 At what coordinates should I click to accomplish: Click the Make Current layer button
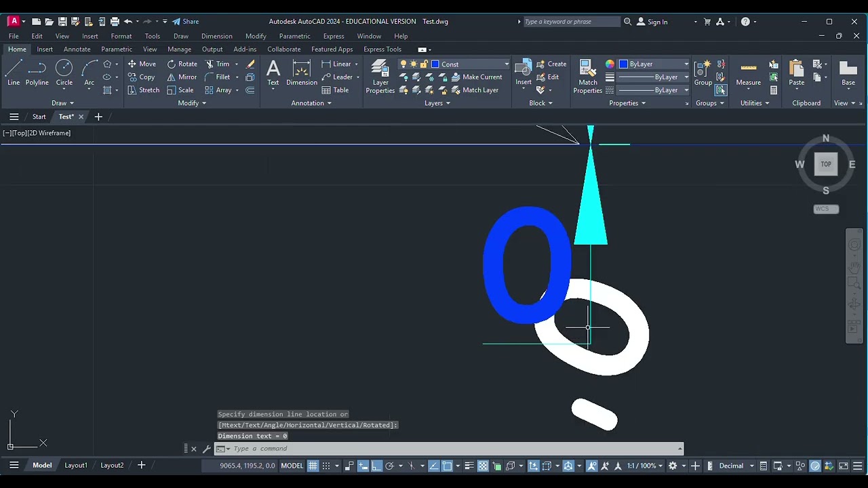[476, 77]
